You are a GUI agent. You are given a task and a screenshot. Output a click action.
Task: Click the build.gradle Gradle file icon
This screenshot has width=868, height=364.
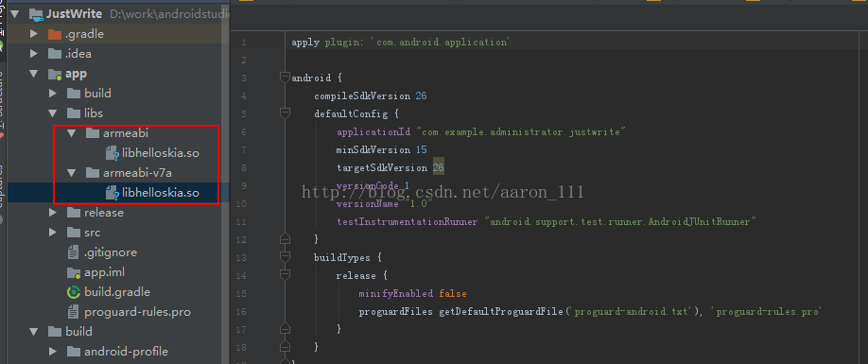(74, 291)
